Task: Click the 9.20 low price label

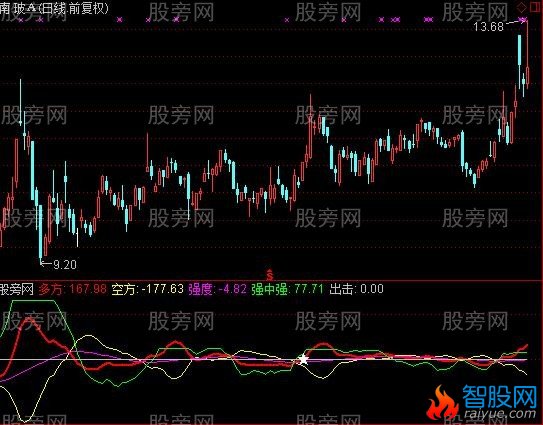Action: 65,265
